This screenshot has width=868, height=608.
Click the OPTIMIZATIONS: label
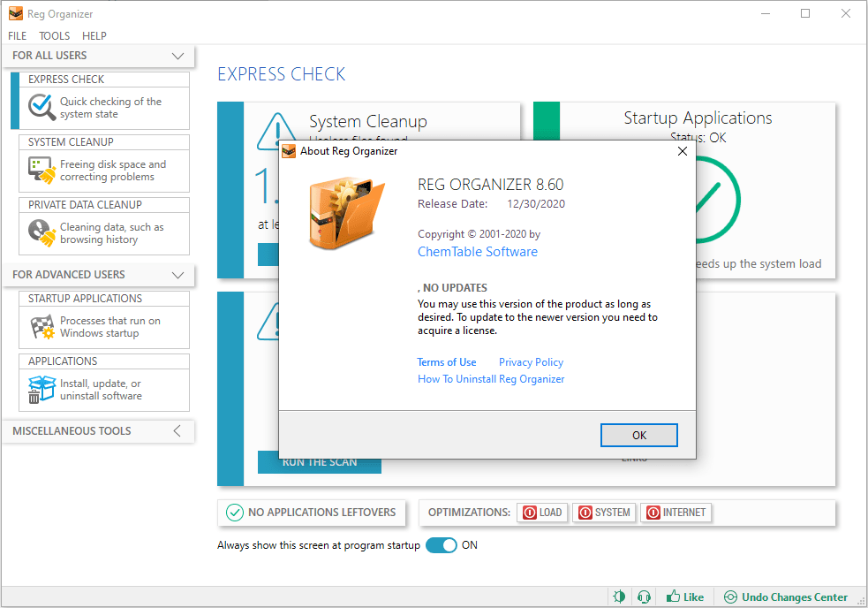tap(470, 513)
